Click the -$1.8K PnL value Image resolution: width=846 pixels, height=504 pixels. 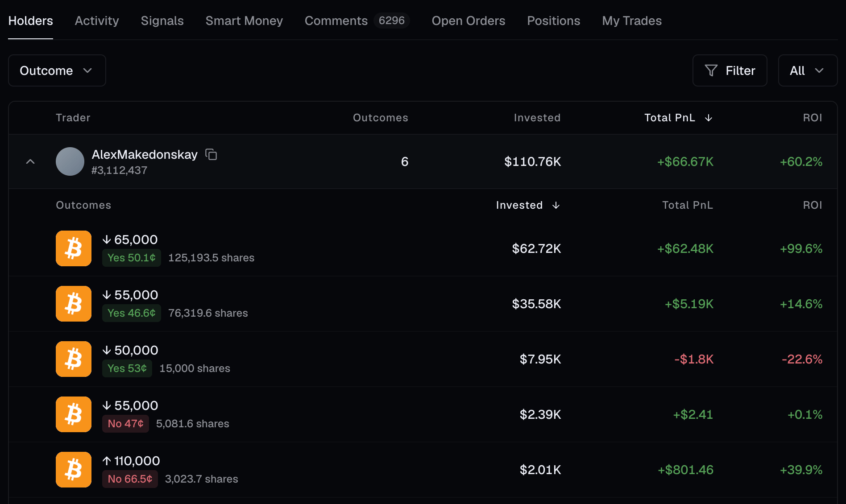694,359
